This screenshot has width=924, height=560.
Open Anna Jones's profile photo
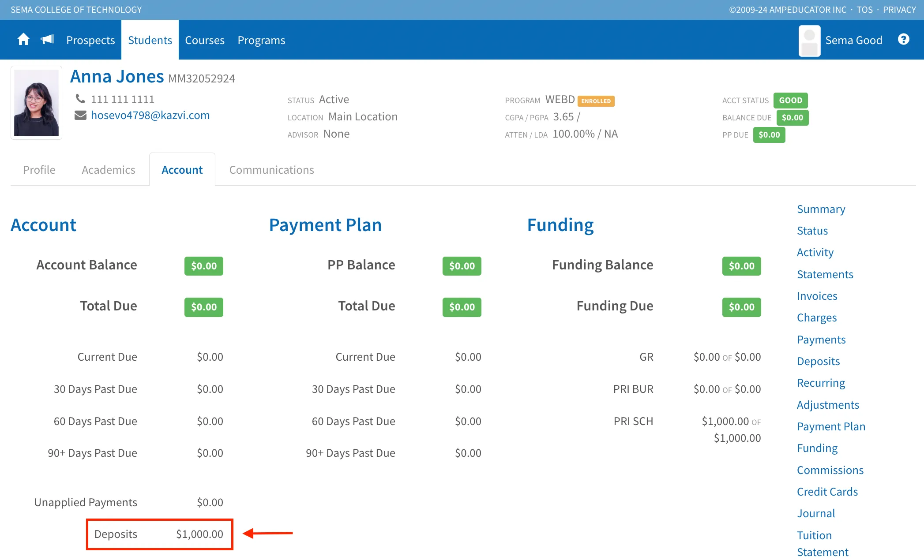(36, 103)
